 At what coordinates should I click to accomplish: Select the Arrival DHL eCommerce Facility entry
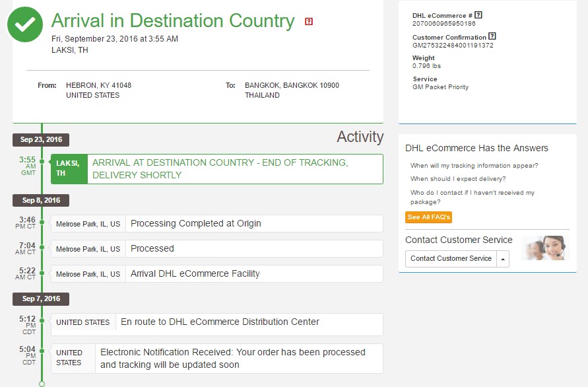click(x=216, y=274)
